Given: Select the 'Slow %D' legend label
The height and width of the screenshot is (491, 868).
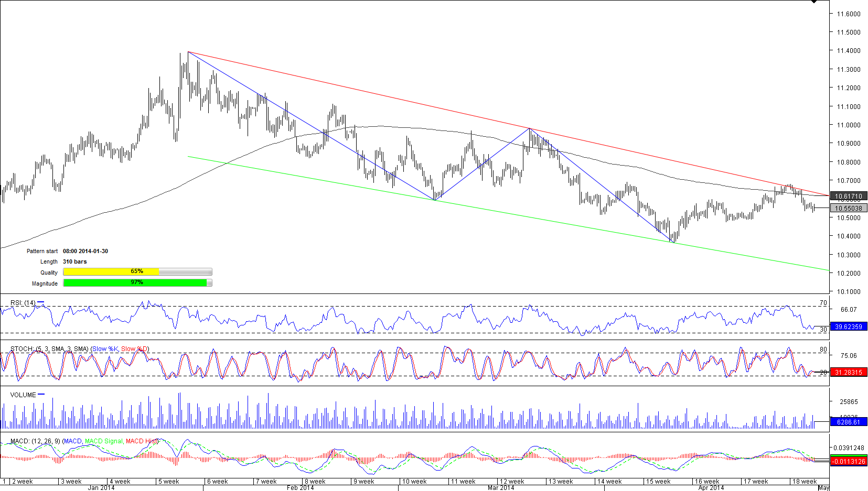Looking at the screenshot, I should (134, 349).
